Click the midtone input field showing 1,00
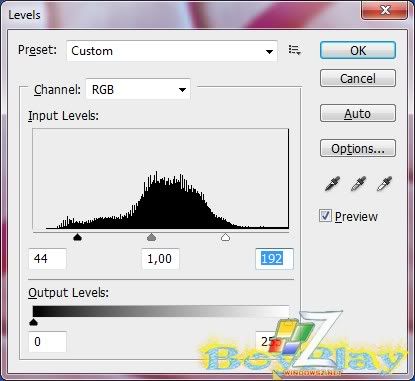Image resolution: width=415 pixels, height=381 pixels. 161,259
